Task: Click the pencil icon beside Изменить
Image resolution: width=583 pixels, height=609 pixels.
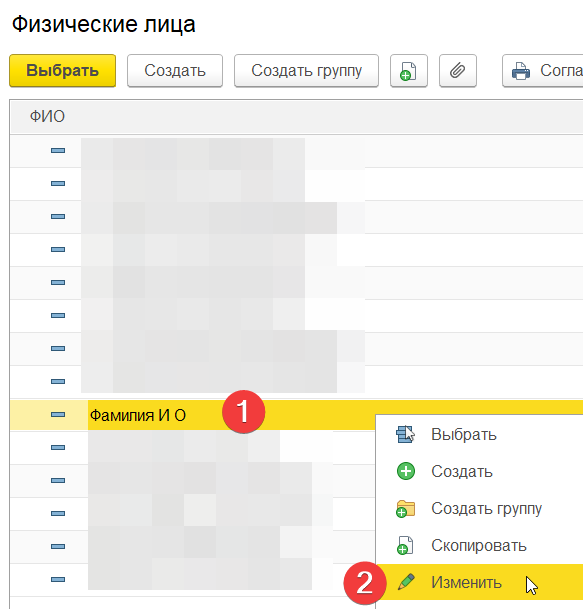Action: 406,582
